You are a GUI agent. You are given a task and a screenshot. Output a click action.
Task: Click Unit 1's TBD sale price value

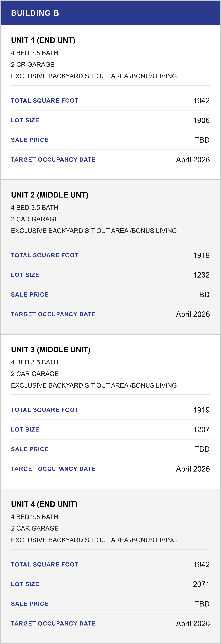[202, 140]
